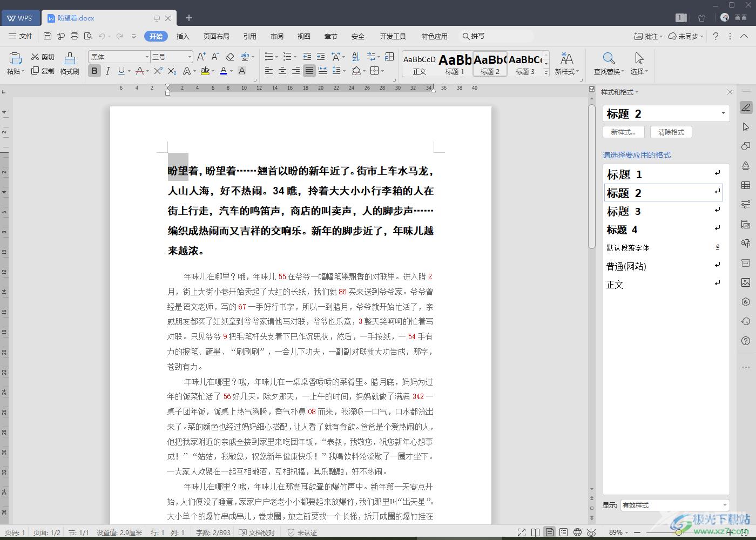Click the Save icon in quick access toolbar
This screenshot has width=756, height=540.
click(48, 36)
